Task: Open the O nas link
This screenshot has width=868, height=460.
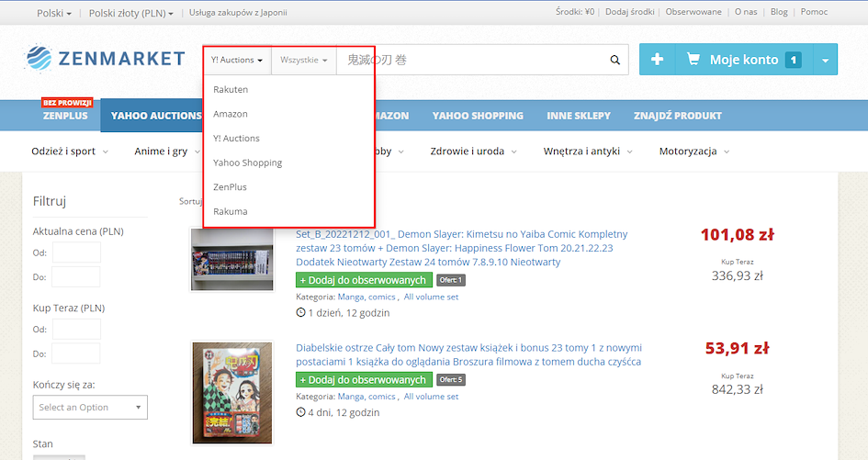Action: pos(746,12)
